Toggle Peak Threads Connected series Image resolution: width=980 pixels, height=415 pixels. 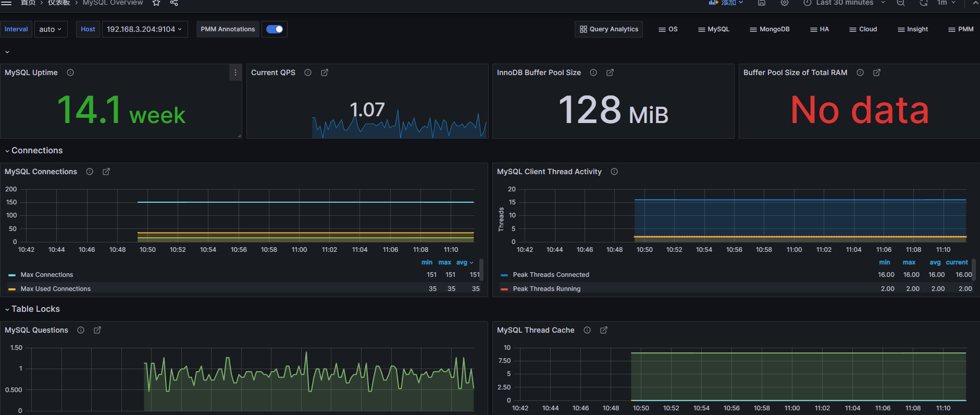point(551,275)
